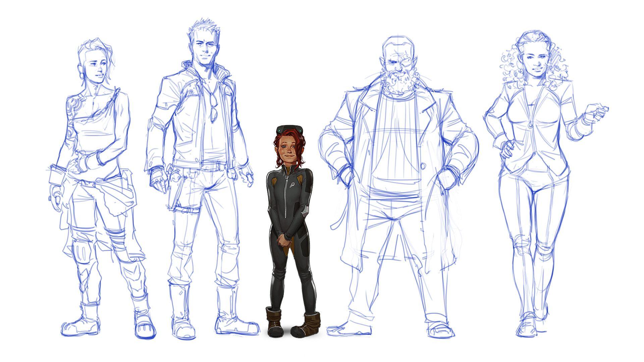Click the large coat button on bearded man

tap(423, 166)
